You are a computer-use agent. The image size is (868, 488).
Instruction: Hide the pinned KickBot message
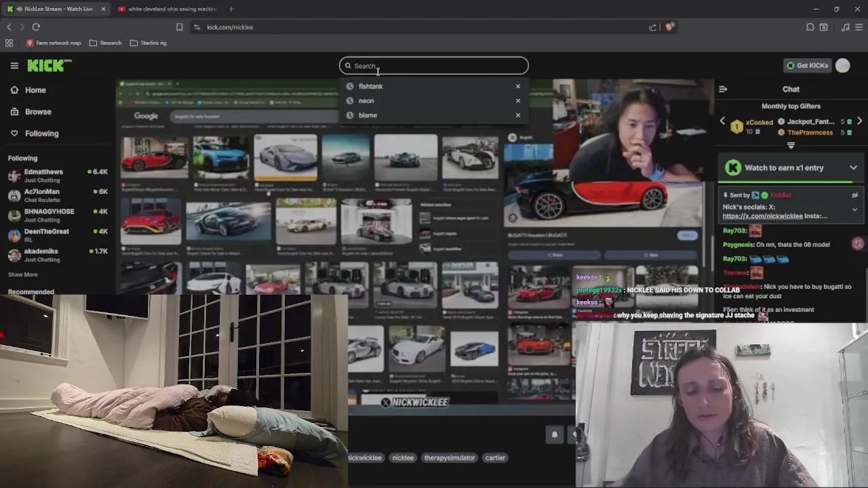point(854,195)
